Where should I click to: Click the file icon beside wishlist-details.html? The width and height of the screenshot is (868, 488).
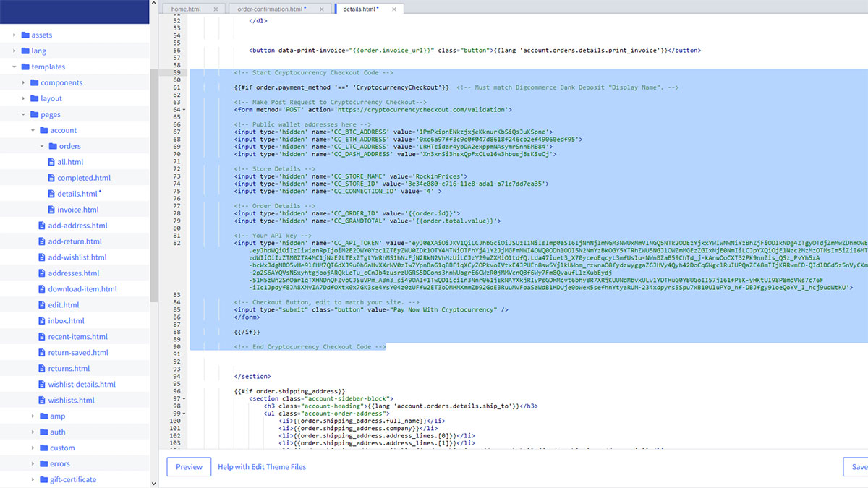click(42, 385)
